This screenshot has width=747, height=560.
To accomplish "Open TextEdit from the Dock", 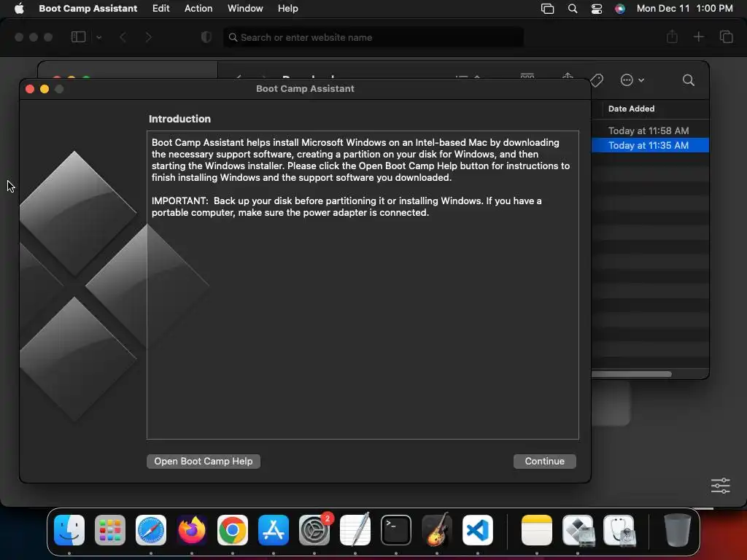I will [355, 530].
